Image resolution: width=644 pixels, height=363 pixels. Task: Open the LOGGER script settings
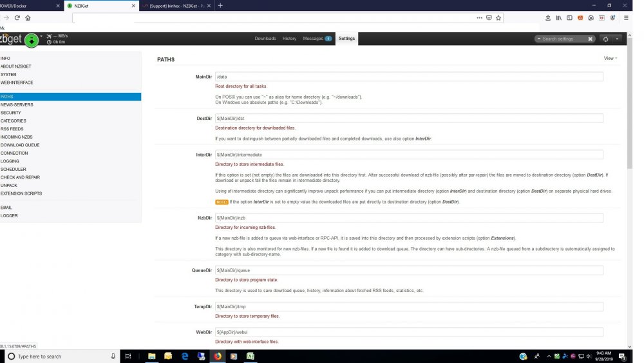click(9, 215)
